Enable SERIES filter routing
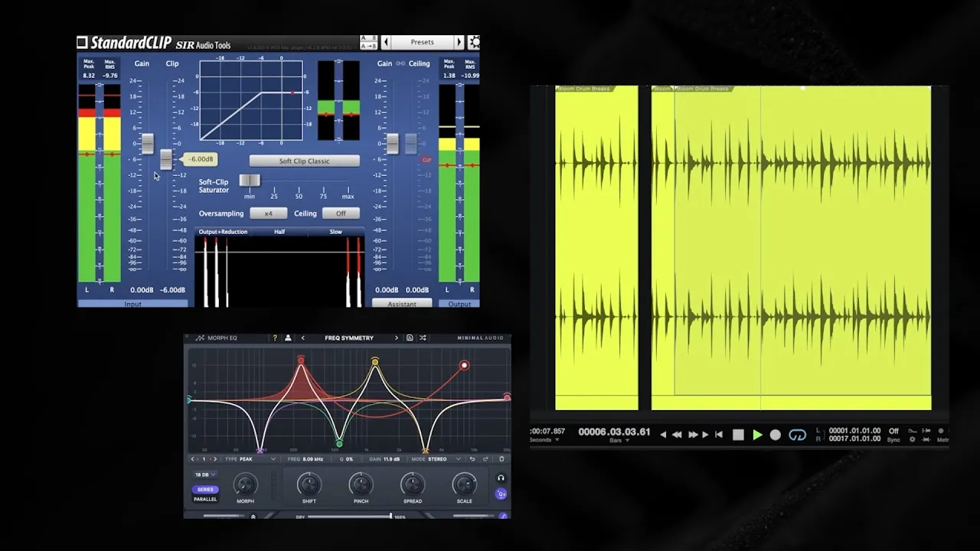Image resolution: width=980 pixels, height=551 pixels. (x=205, y=490)
